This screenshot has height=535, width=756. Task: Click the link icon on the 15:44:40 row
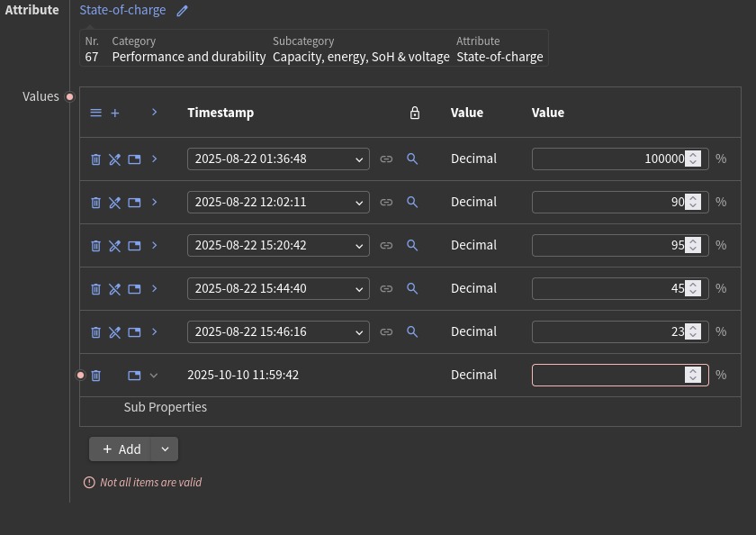click(x=386, y=289)
